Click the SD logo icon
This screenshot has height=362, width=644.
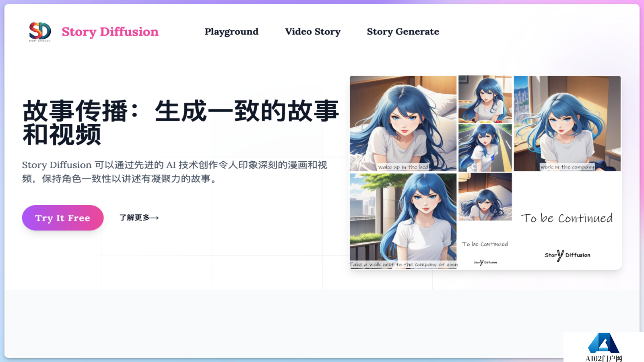click(x=40, y=32)
